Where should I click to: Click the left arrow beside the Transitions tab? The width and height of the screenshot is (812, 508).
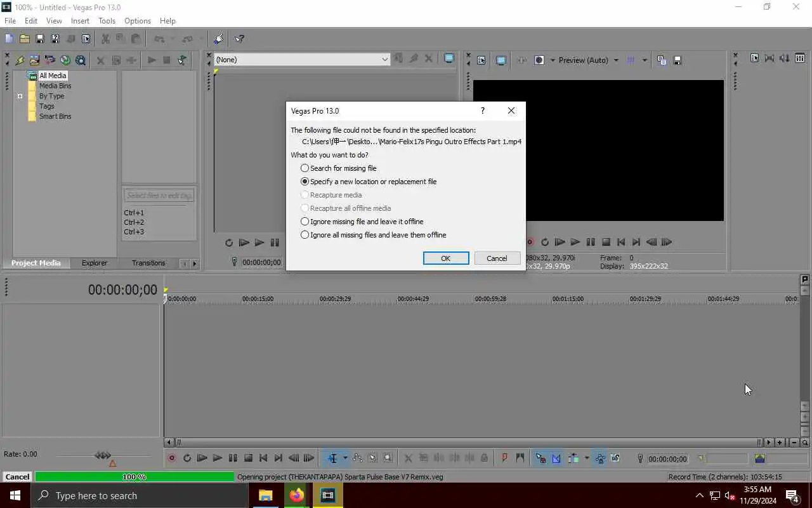pos(185,264)
